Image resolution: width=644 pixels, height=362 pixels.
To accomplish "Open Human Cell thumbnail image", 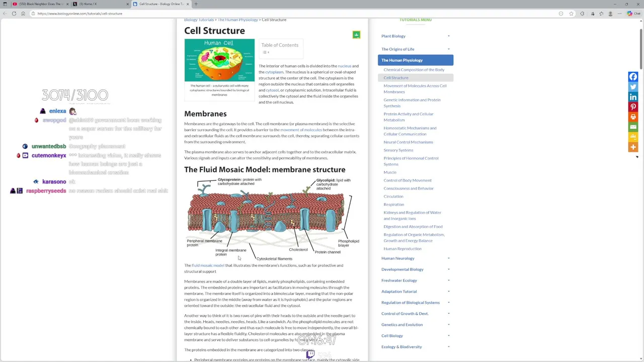I will point(219,60).
